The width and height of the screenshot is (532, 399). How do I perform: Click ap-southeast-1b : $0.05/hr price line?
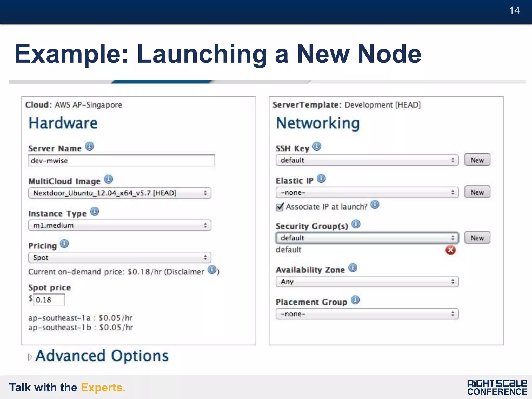81,327
